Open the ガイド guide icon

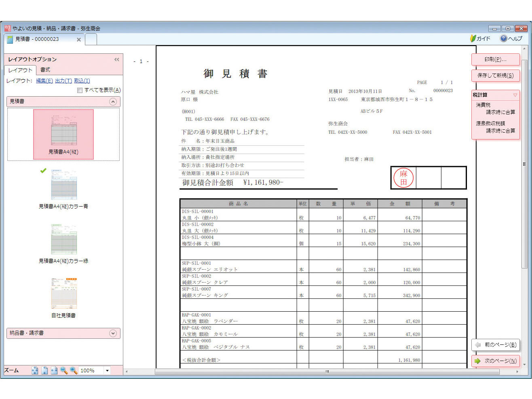(x=480, y=38)
